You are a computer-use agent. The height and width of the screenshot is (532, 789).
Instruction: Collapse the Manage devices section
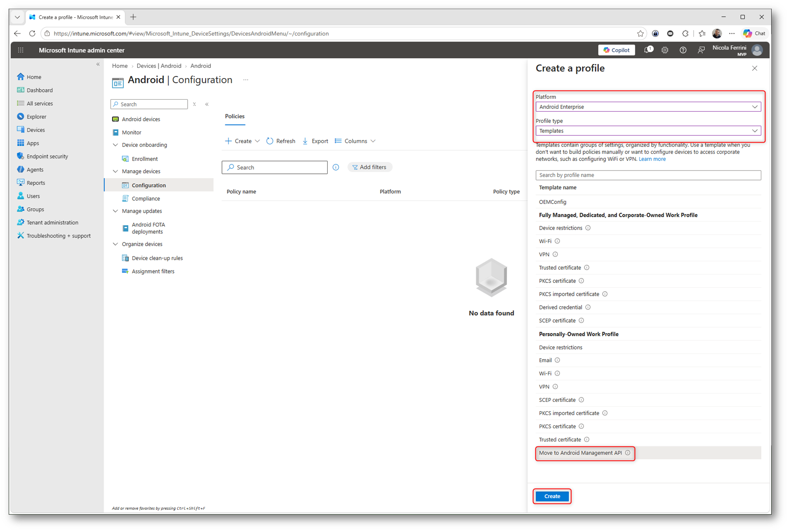[115, 171]
